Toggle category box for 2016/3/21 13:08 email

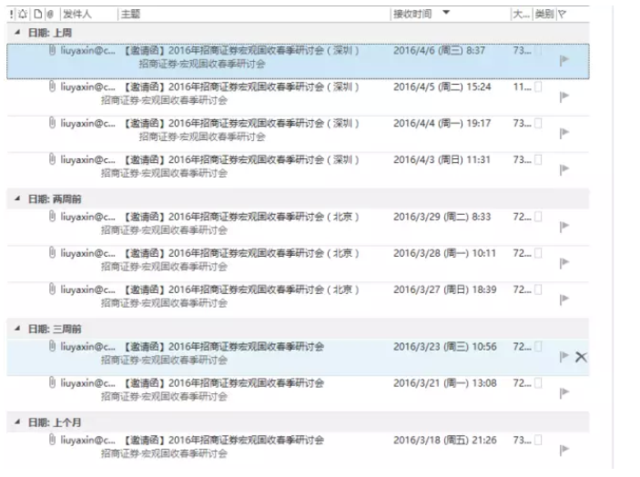click(539, 382)
